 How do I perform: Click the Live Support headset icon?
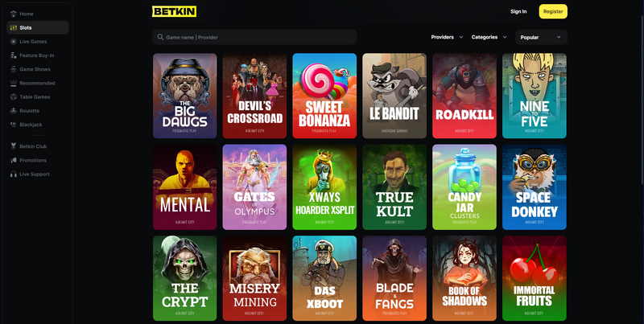[14, 174]
